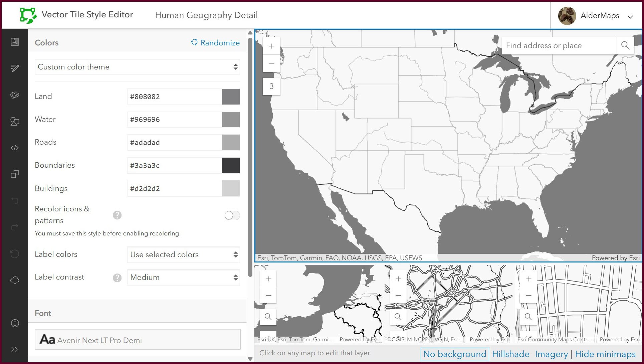Click panel scrollbar down arrow

(x=250, y=359)
